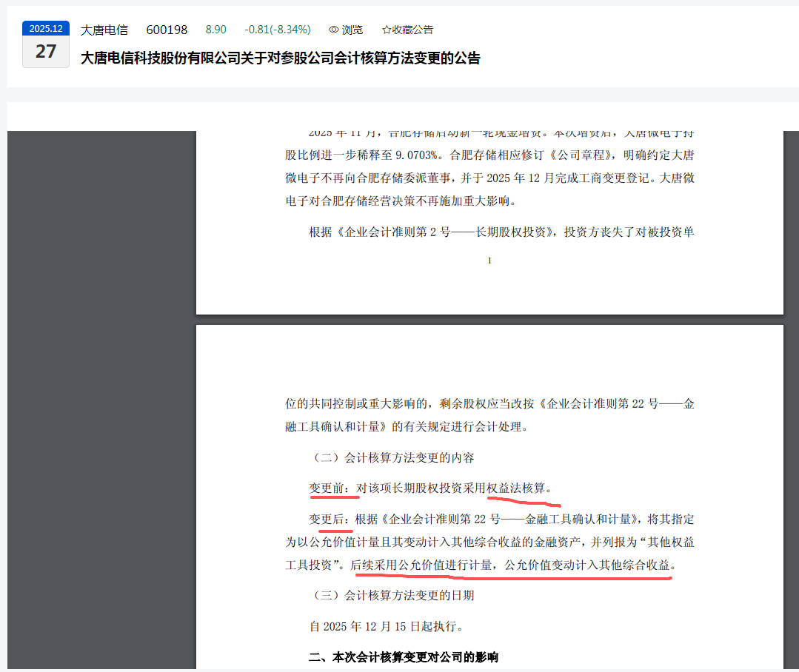The width and height of the screenshot is (799, 672).
Task: Click the text 变更后：根据《企业会计准则第 22 号
Action: coord(404,519)
